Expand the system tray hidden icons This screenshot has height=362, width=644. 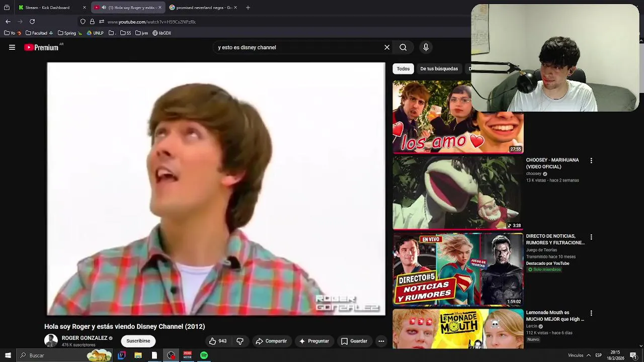click(x=588, y=355)
